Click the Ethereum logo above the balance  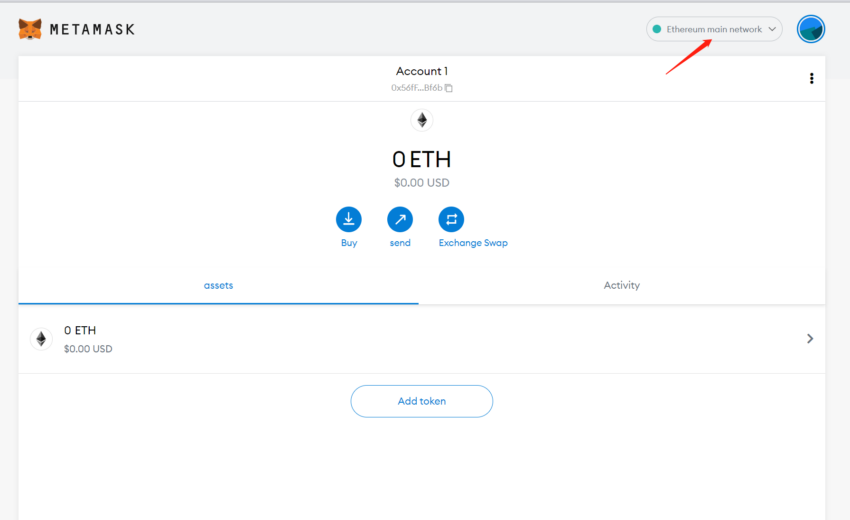(x=422, y=120)
